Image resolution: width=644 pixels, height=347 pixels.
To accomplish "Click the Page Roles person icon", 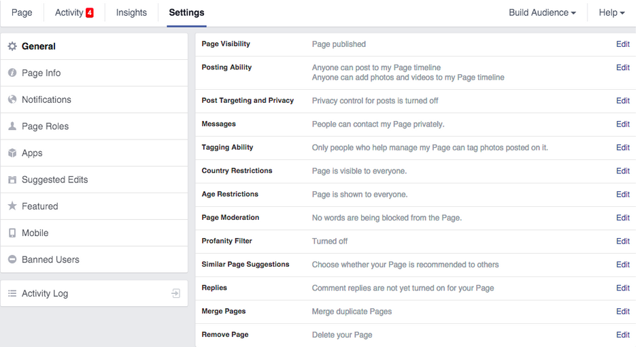I will click(12, 127).
